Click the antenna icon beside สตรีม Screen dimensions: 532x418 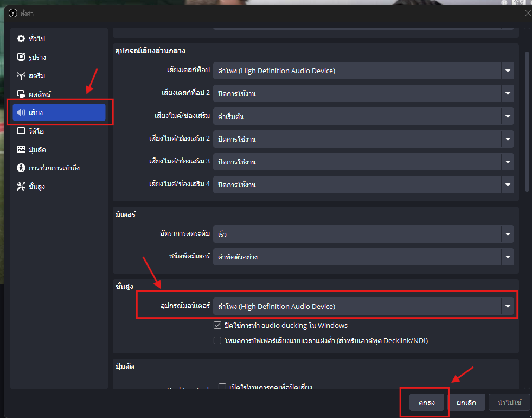(x=21, y=75)
